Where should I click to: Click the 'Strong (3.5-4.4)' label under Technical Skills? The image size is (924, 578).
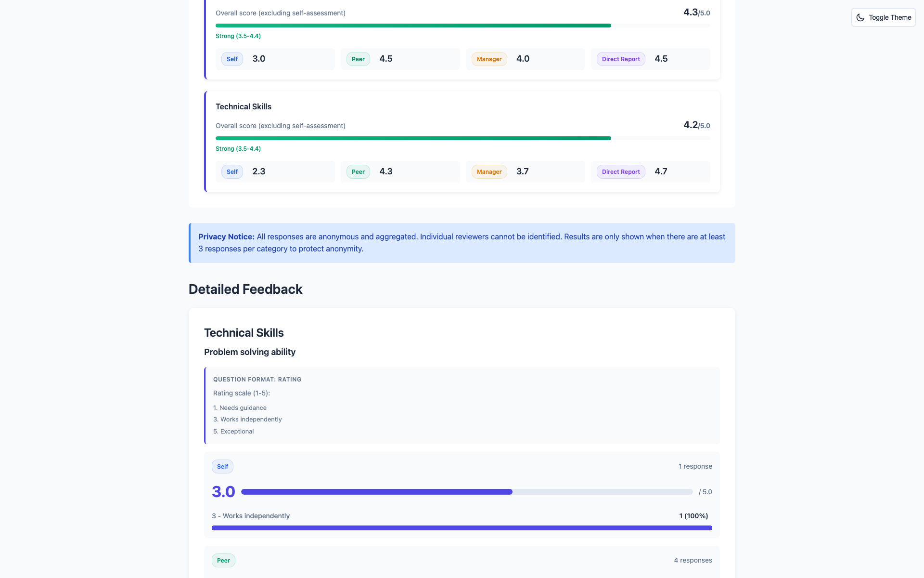tap(238, 149)
